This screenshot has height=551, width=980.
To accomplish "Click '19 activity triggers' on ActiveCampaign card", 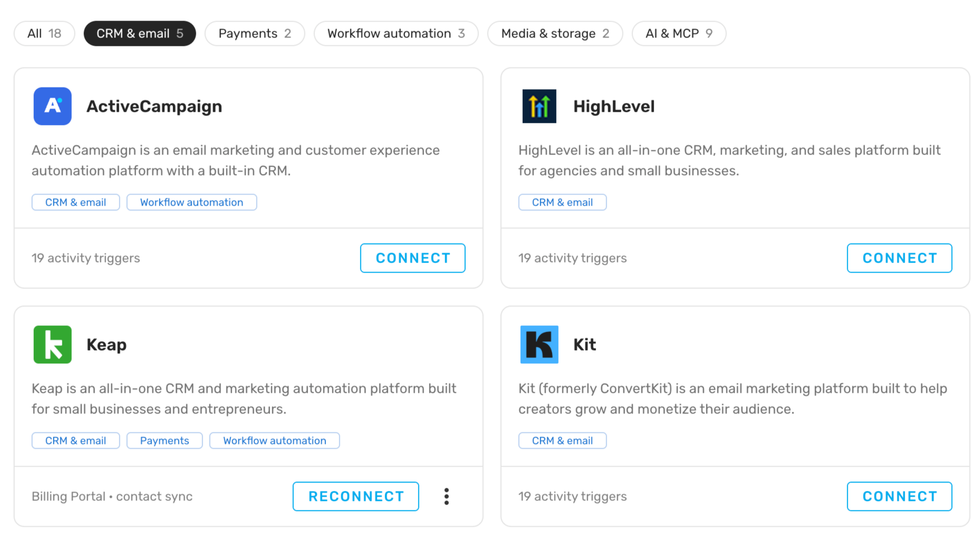I will coord(85,258).
